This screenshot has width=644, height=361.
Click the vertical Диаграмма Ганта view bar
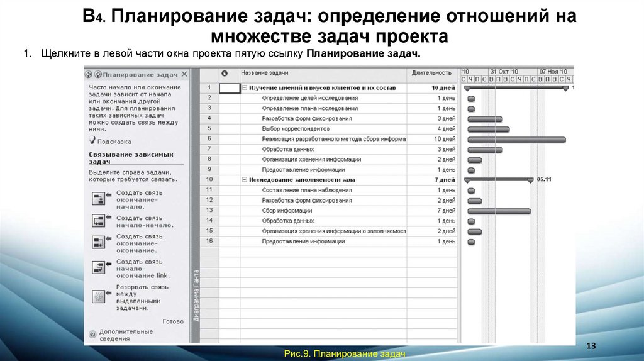(x=196, y=296)
